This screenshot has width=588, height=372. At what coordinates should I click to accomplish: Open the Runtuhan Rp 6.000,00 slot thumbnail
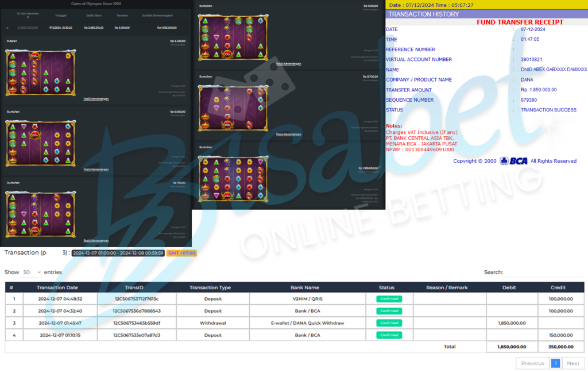41,143
